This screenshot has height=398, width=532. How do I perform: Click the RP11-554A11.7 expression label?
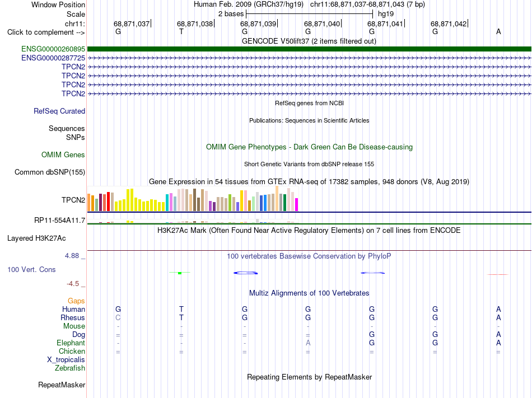click(x=60, y=221)
